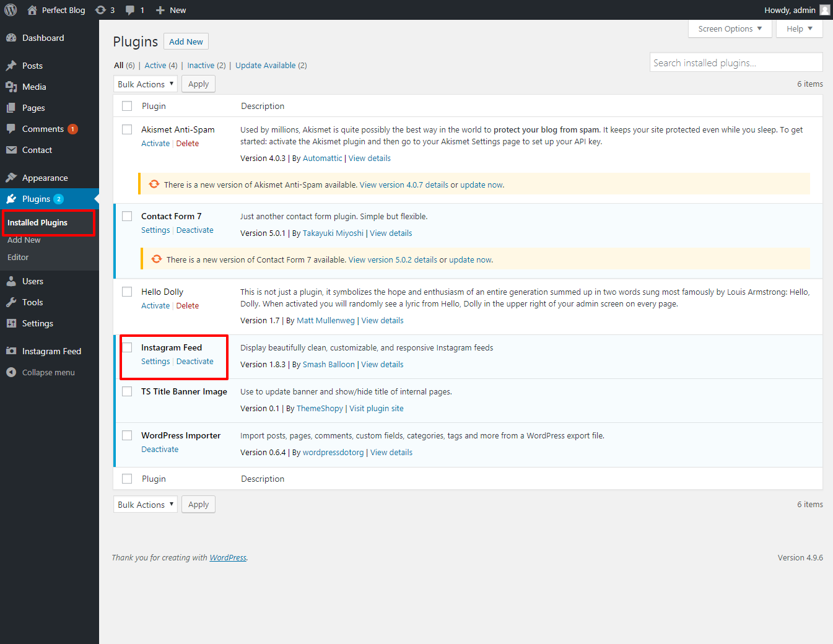Filter plugins by Inactive tab
This screenshot has height=644, width=833.
coord(201,66)
